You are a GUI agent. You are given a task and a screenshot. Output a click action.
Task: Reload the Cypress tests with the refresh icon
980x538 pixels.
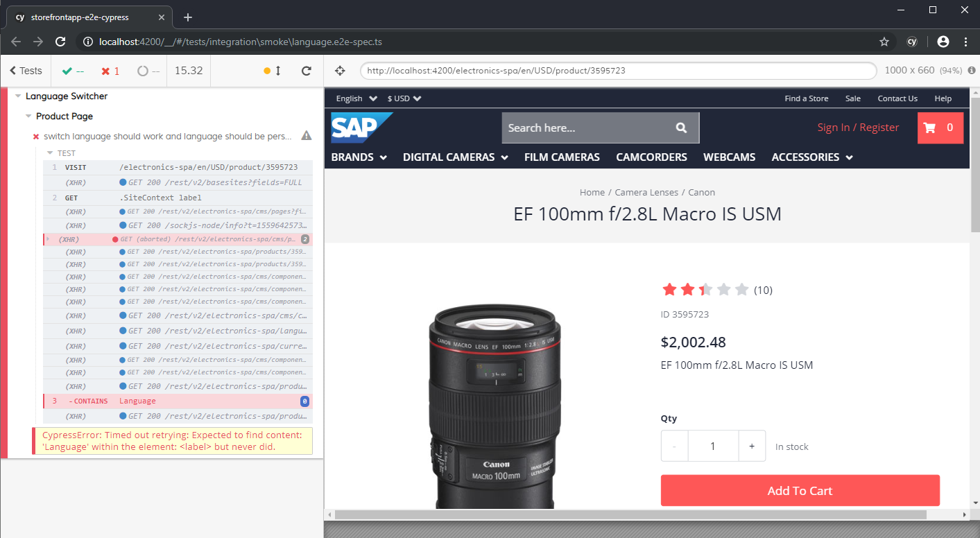click(x=306, y=71)
